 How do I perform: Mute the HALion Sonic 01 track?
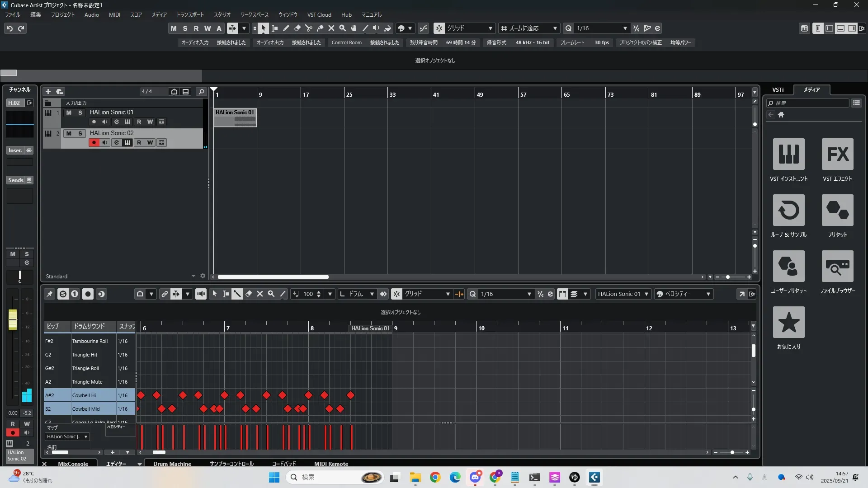pos(69,113)
